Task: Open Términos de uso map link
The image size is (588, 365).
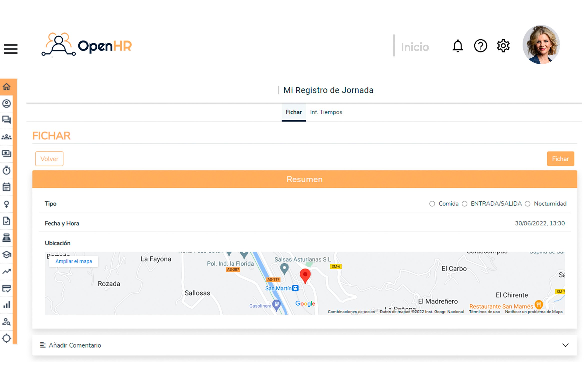Action: [x=484, y=312]
